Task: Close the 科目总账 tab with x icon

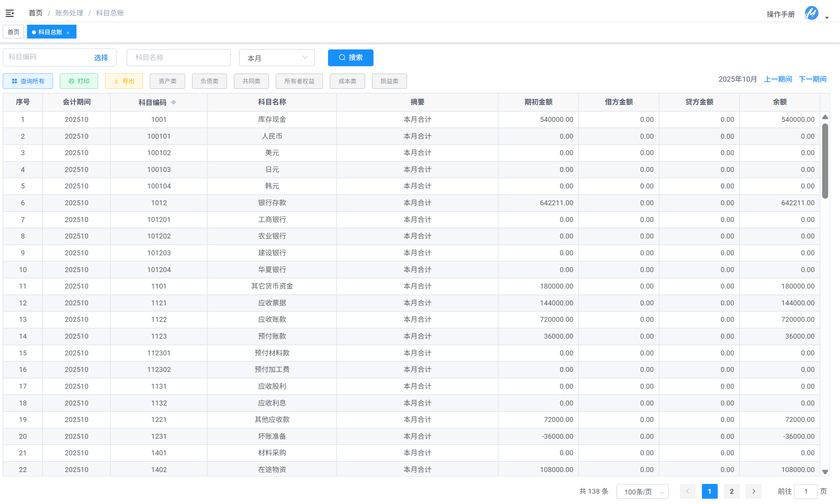Action: 68,33
